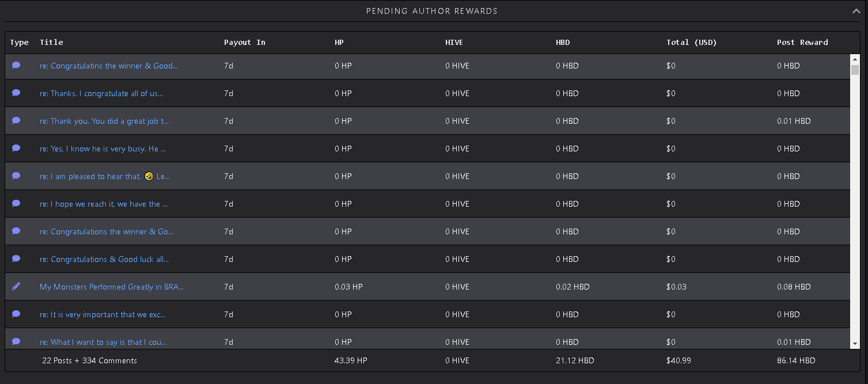The height and width of the screenshot is (384, 868).
Task: Click comment icon for 'Thank you. You did' row
Action: [16, 120]
